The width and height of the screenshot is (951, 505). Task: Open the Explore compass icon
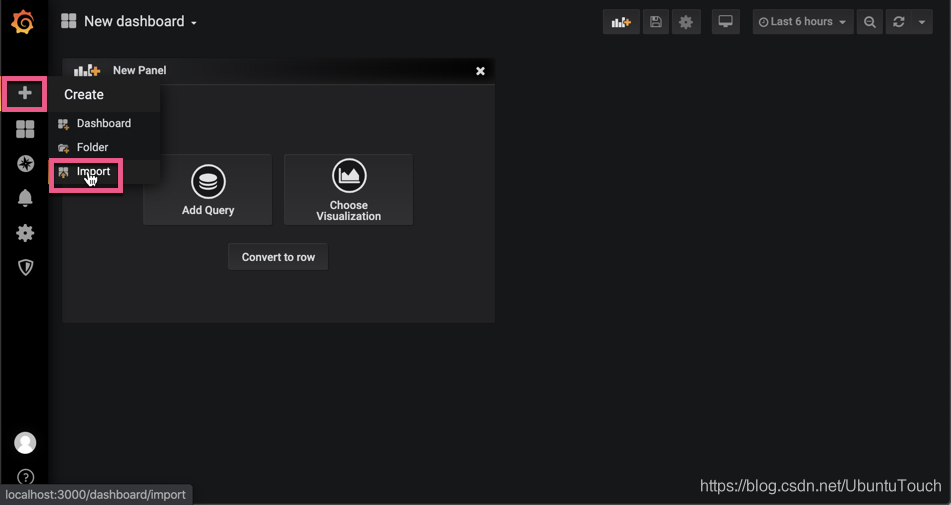coord(25,164)
